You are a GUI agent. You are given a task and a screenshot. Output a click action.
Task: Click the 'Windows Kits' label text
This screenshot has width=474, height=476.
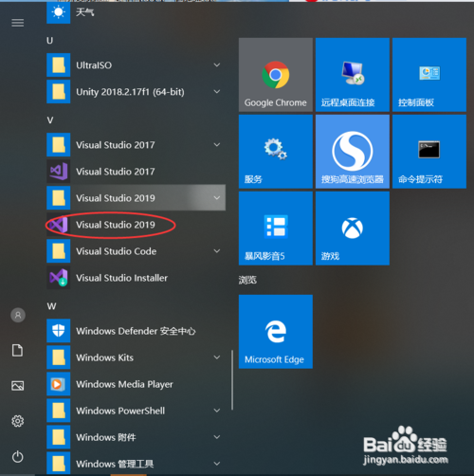coord(105,357)
